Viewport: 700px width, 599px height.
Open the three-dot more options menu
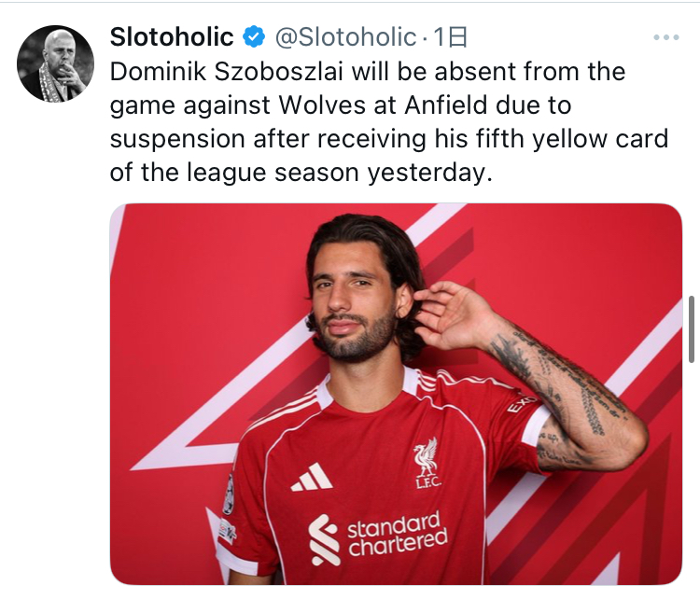pyautogui.click(x=665, y=38)
